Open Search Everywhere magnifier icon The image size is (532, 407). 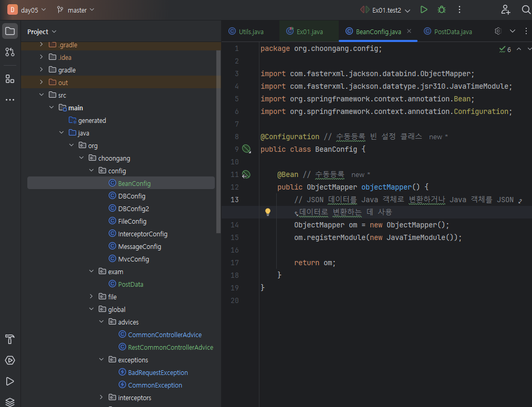pyautogui.click(x=526, y=9)
